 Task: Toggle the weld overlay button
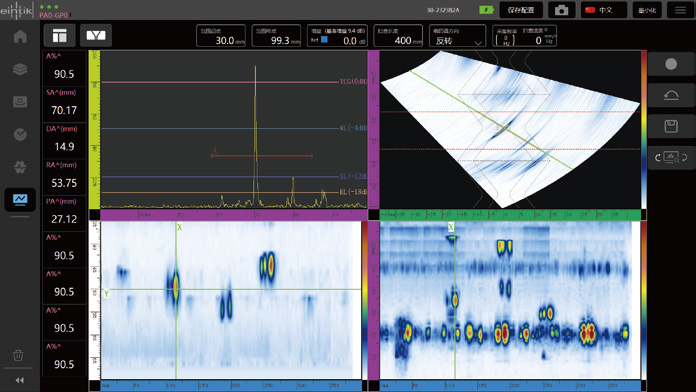(96, 36)
